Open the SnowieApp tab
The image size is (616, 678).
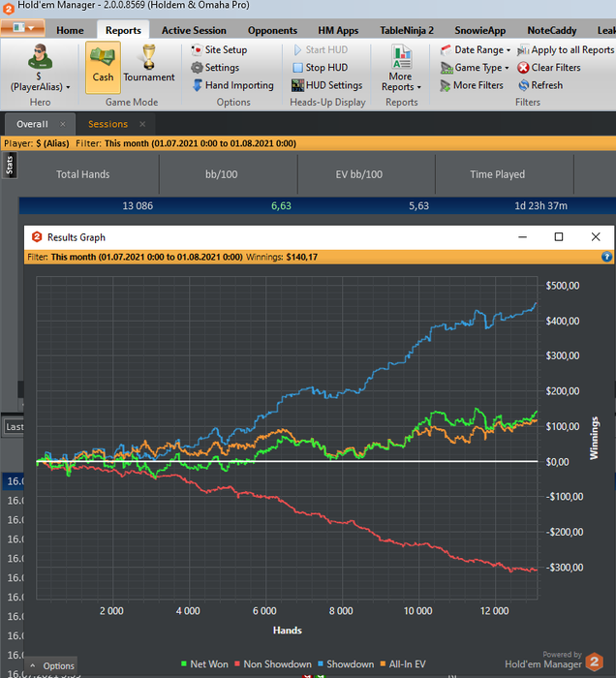click(x=479, y=30)
